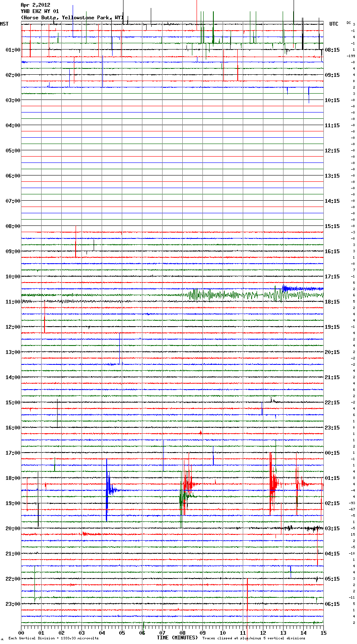The width and height of the screenshot is (357, 644).
Task: Click the MST timezone header
Action: tap(4, 24)
